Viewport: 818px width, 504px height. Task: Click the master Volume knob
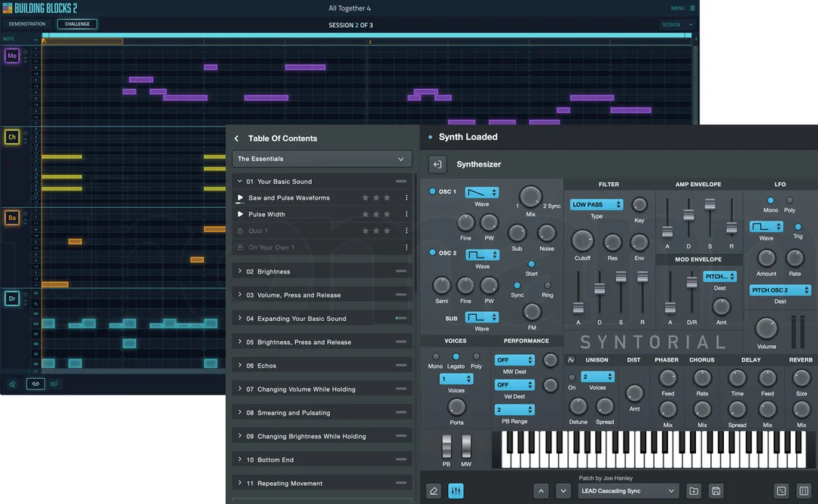point(766,328)
